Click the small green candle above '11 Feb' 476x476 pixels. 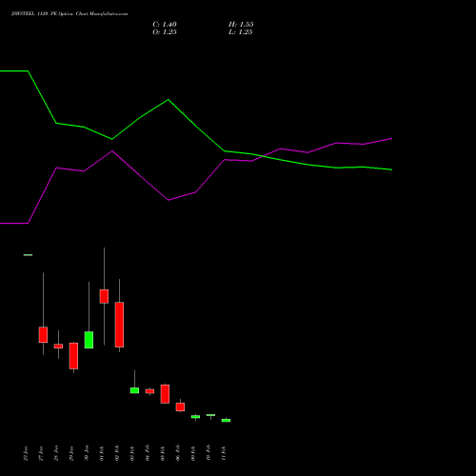226,421
